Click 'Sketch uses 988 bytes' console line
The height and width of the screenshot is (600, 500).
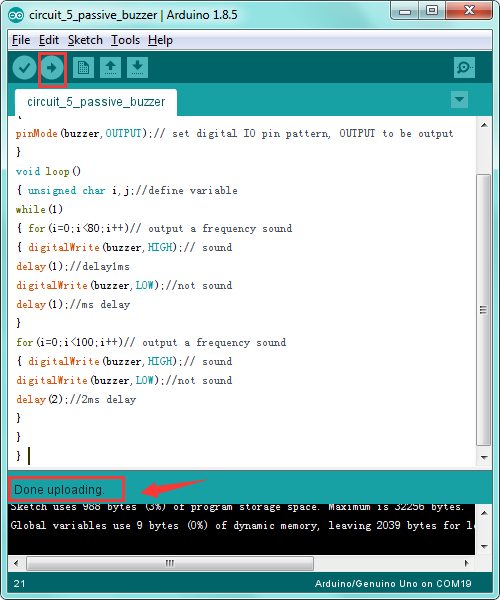[x=237, y=507]
